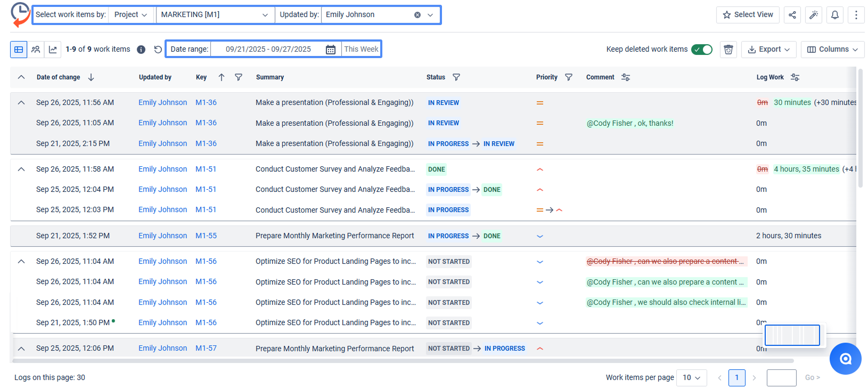Click the share icon in top toolbar

(792, 15)
